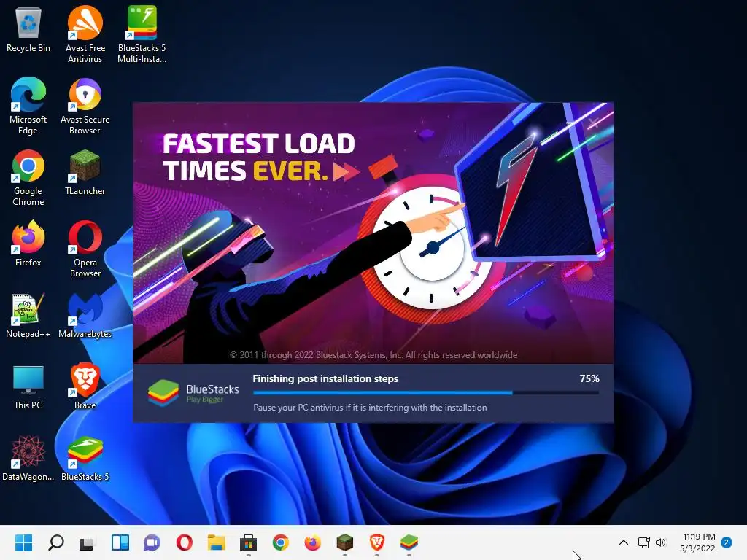Open the Windows Start menu
Image resolution: width=747 pixels, height=560 pixels.
pos(24,542)
